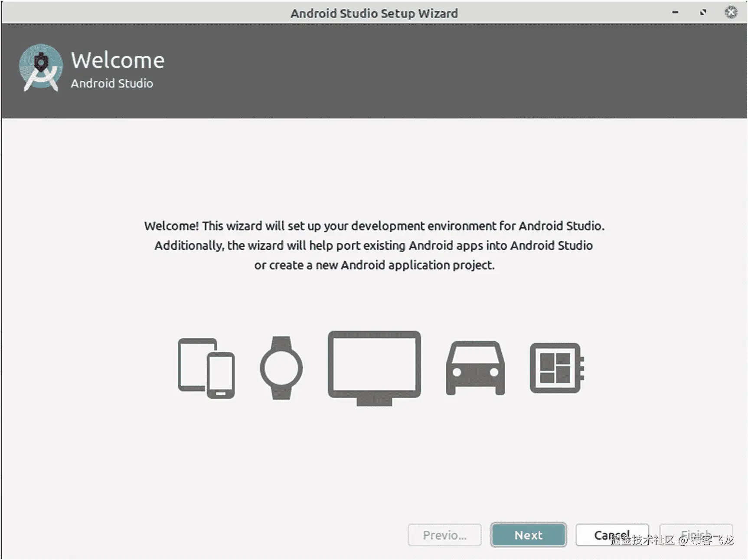Screen dimensions: 748x560
Task: Click the 'or create a new Android' line
Action: 374,265
